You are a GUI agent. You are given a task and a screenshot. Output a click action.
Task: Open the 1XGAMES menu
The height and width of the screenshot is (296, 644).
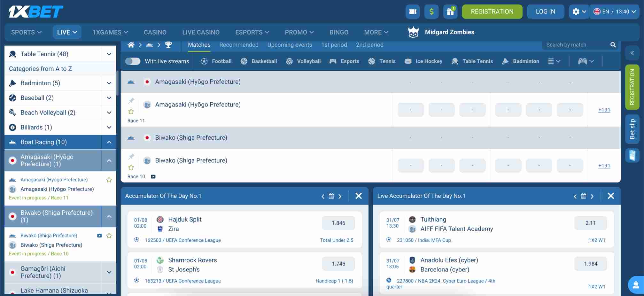[110, 32]
